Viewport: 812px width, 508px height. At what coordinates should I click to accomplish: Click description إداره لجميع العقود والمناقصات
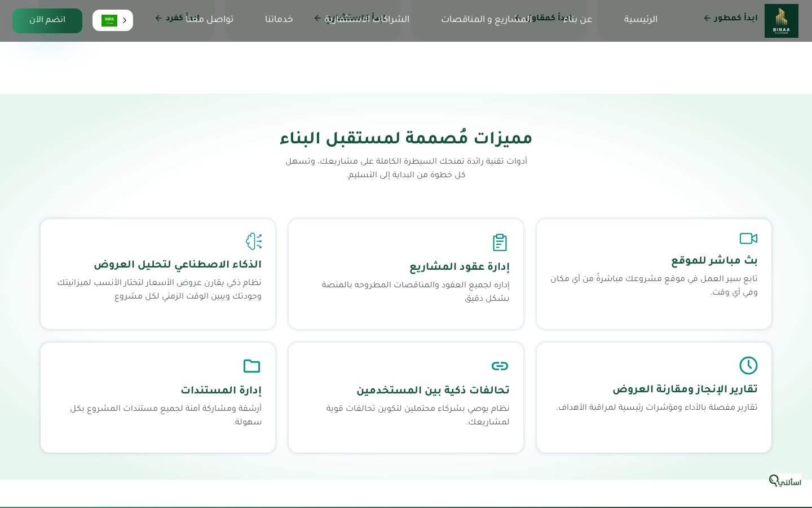coord(416,292)
